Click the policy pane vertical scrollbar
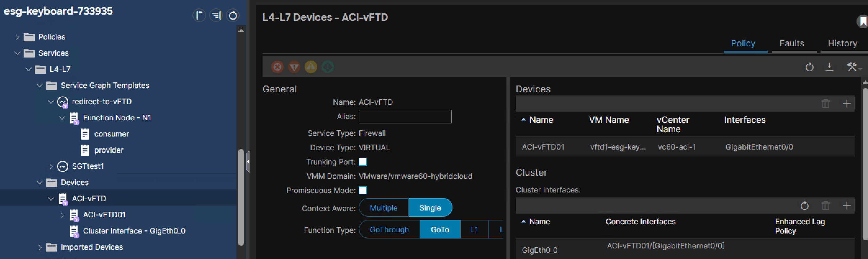868x259 pixels. click(865, 164)
